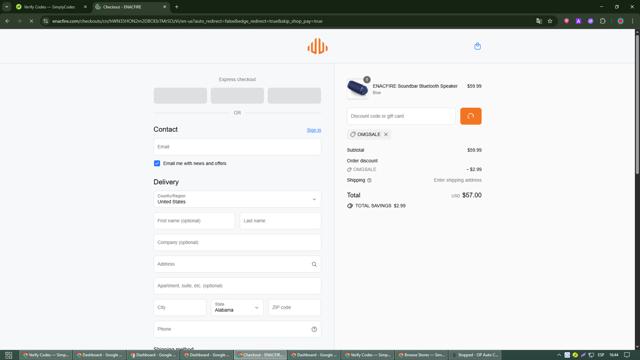
Task: Bookmark this page with the star icon
Action: pyautogui.click(x=550, y=21)
